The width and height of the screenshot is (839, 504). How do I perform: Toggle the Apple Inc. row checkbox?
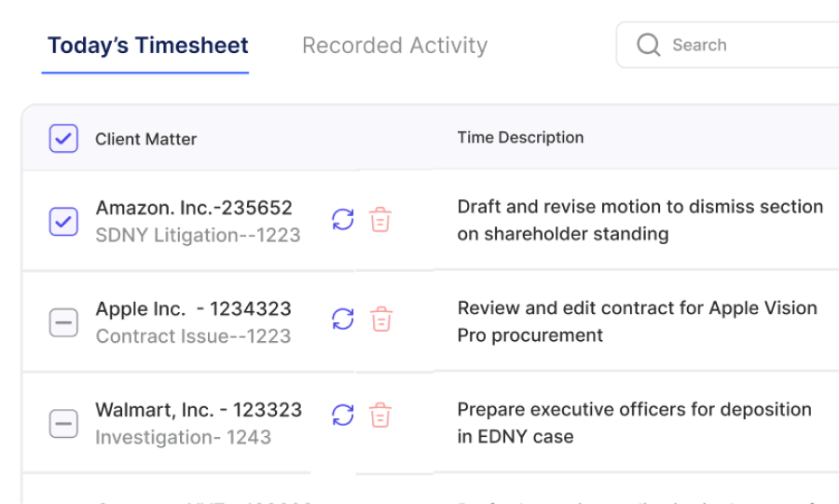[x=63, y=323]
